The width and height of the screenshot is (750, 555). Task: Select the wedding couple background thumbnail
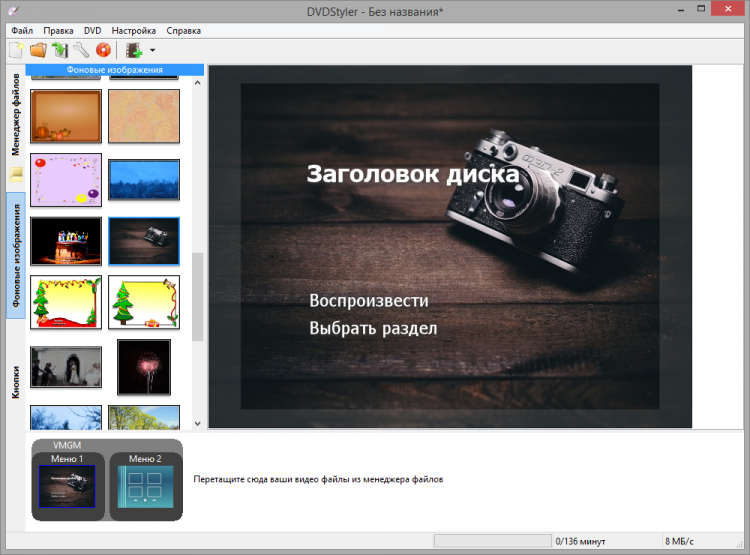[66, 367]
